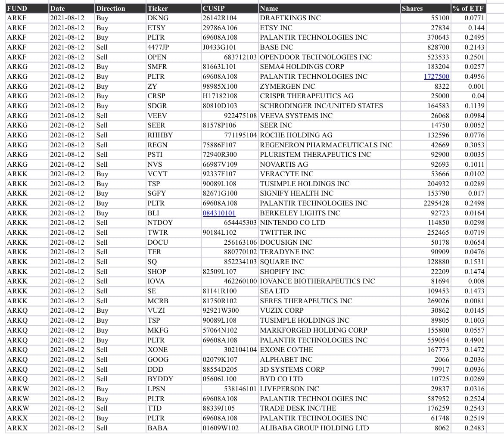
Task: Select BERKELEY LIGHTS INC cell
Action: pos(330,213)
